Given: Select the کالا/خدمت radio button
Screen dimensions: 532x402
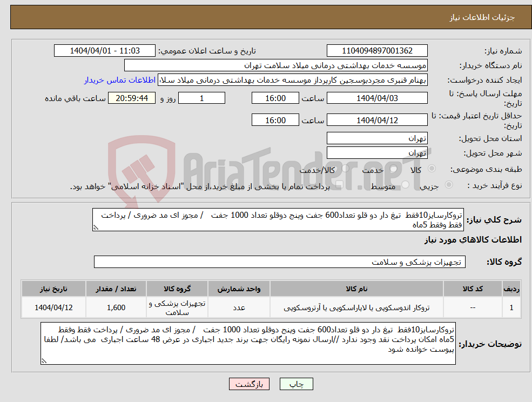Looking at the screenshot, I should coord(345,169).
